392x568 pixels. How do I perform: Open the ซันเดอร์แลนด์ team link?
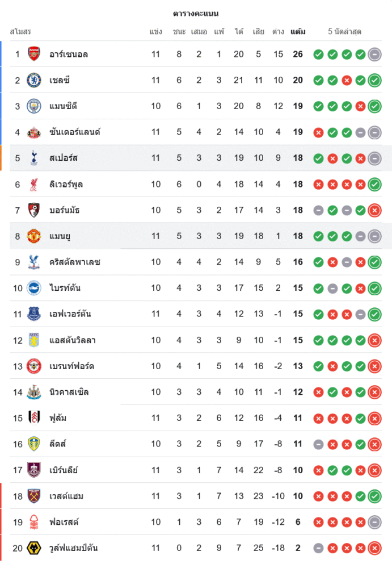coord(74,132)
